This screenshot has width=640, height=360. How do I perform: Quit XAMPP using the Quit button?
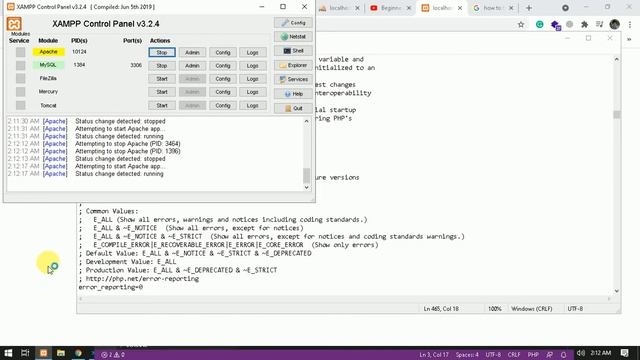click(x=293, y=108)
